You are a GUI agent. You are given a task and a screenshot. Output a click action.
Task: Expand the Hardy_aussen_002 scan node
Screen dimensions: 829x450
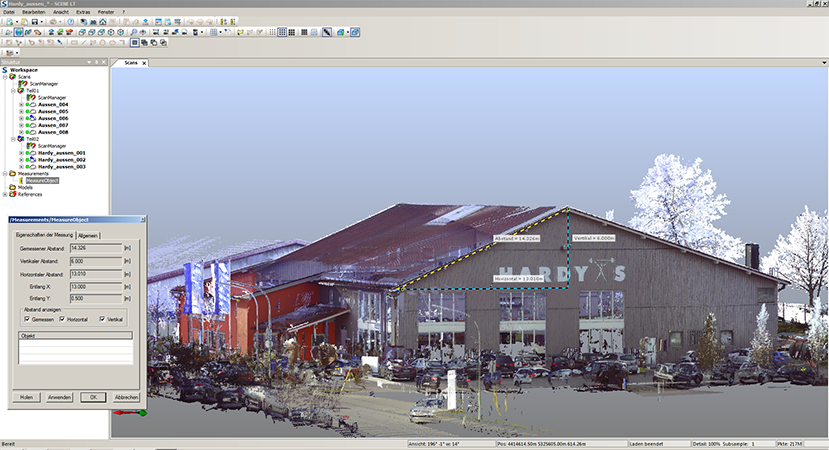21,160
